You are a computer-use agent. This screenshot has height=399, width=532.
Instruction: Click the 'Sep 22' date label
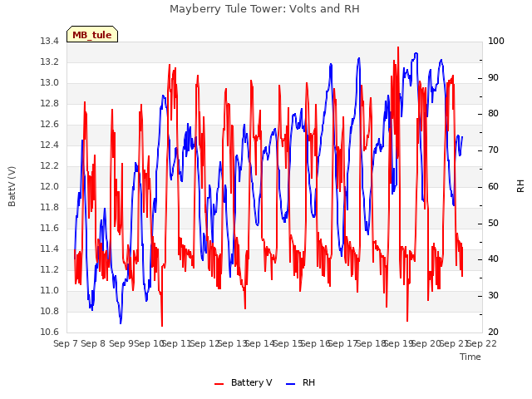[482, 344]
